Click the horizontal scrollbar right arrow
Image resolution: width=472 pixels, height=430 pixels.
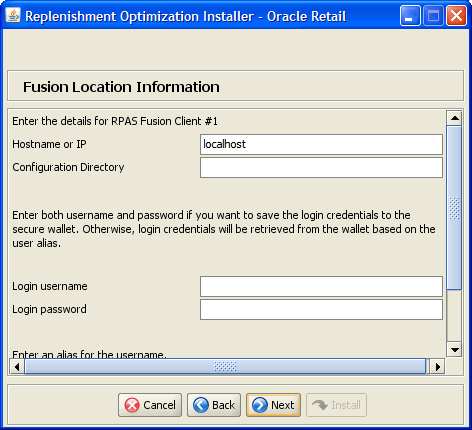tap(437, 367)
